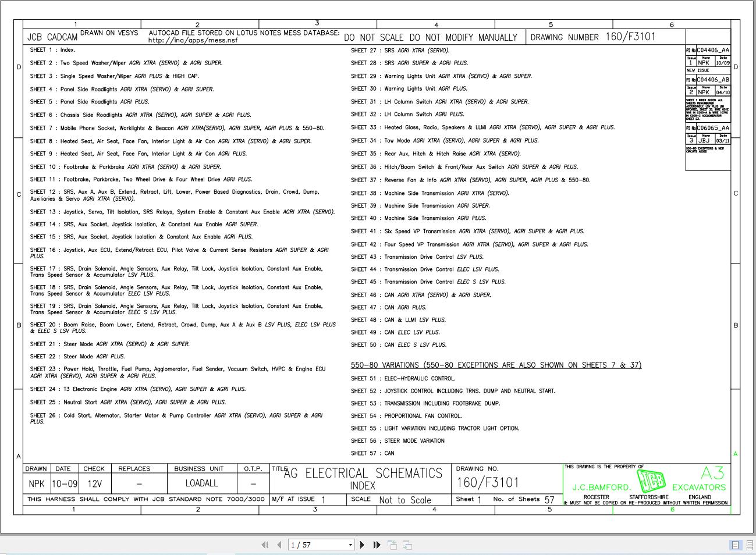
Task: Click the SHEET 3 Single Speed Washer/Wiper line
Action: coord(115,76)
